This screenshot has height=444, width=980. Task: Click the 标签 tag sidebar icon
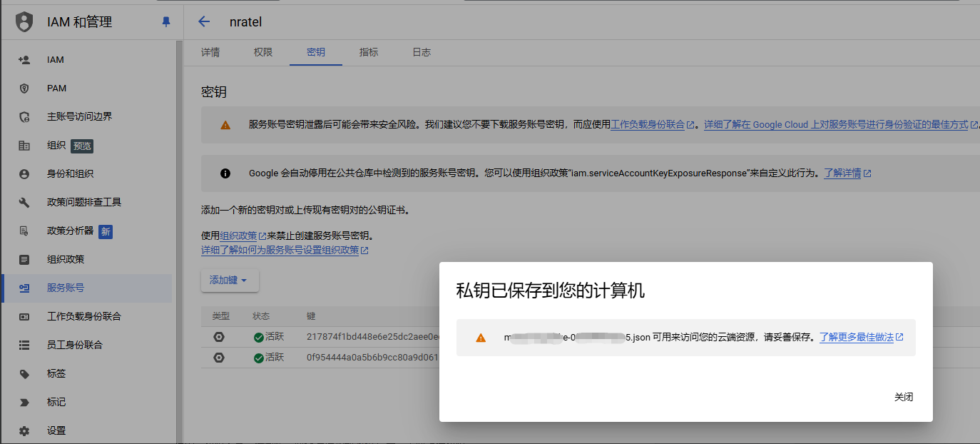pyautogui.click(x=24, y=374)
